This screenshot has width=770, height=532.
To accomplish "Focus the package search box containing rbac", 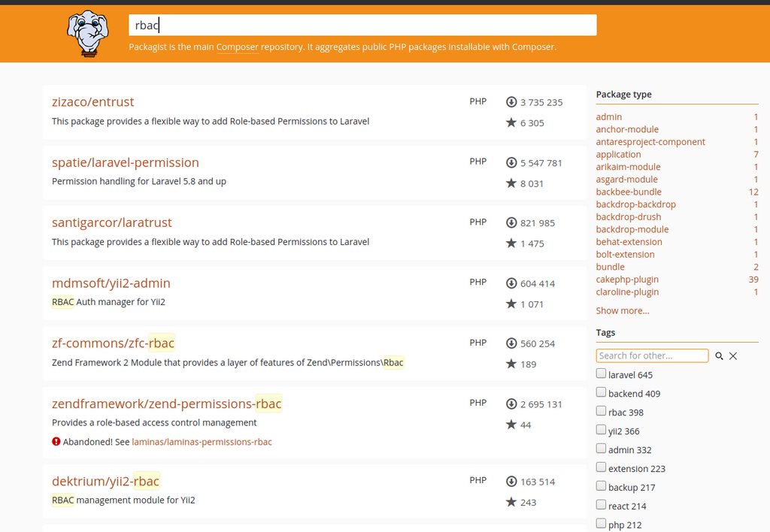I will pyautogui.click(x=362, y=25).
